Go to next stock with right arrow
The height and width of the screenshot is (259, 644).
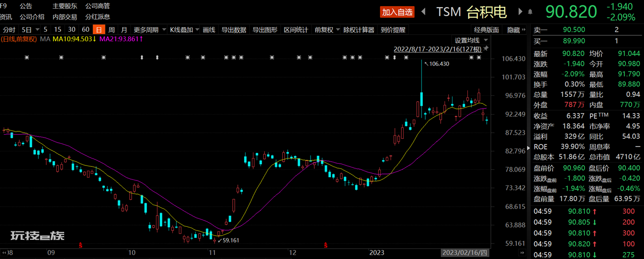click(x=520, y=12)
